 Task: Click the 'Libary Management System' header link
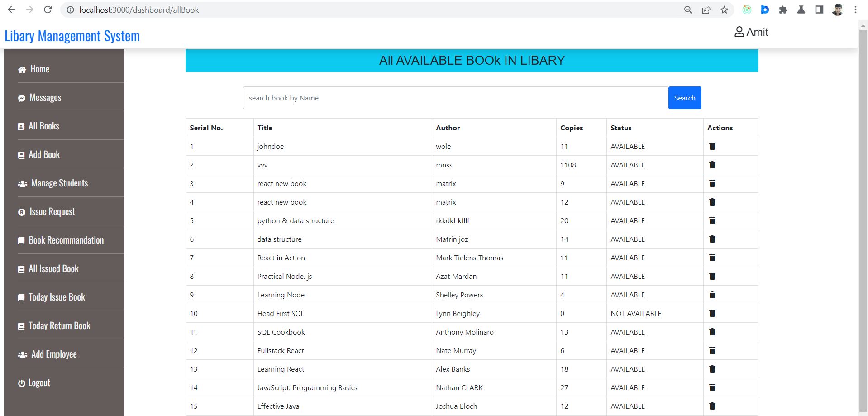pyautogui.click(x=72, y=35)
